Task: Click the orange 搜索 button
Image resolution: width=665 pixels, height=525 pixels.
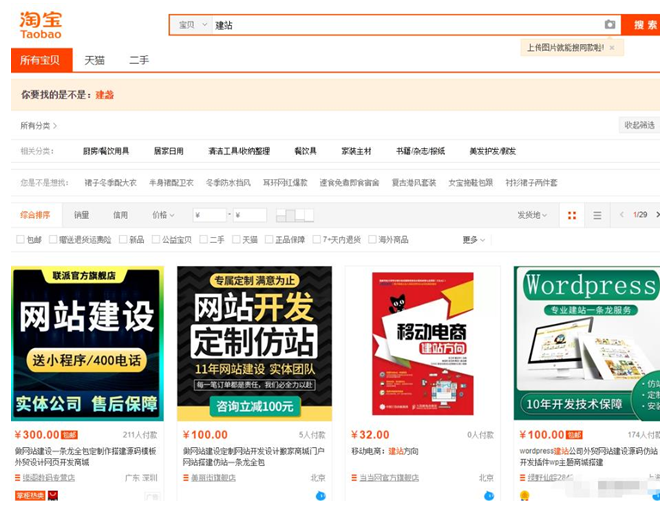Action: 641,25
